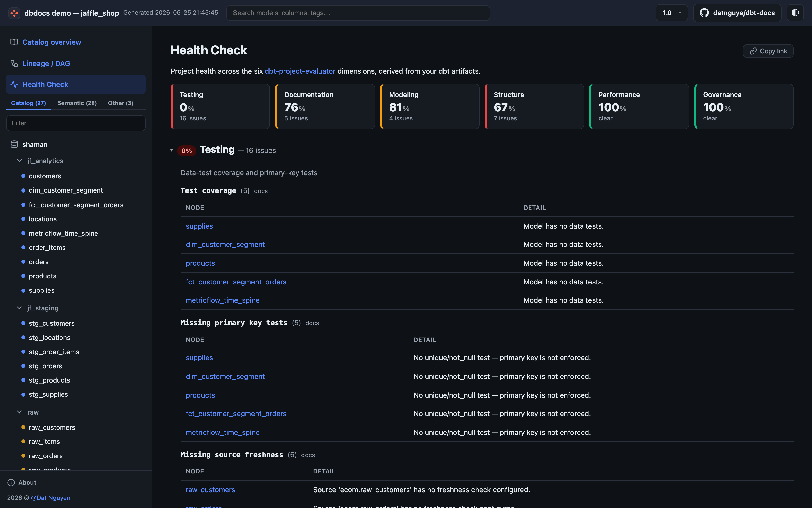
Task: Select the Performance 100% score card
Action: click(x=639, y=106)
